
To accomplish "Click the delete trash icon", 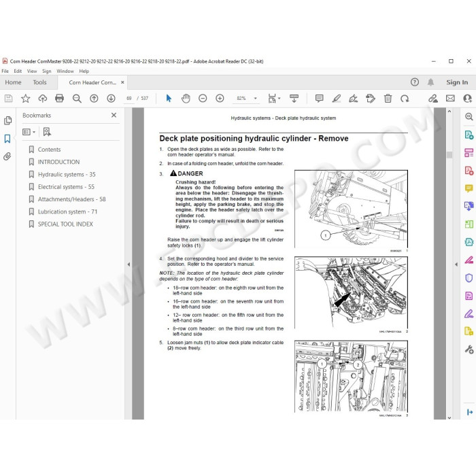I will (388, 99).
